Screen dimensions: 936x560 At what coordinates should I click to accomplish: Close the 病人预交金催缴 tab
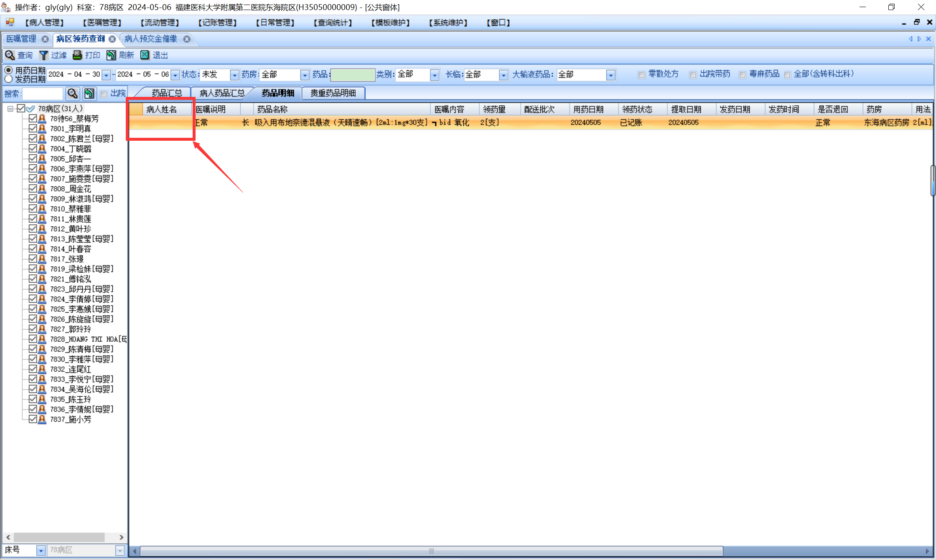187,39
